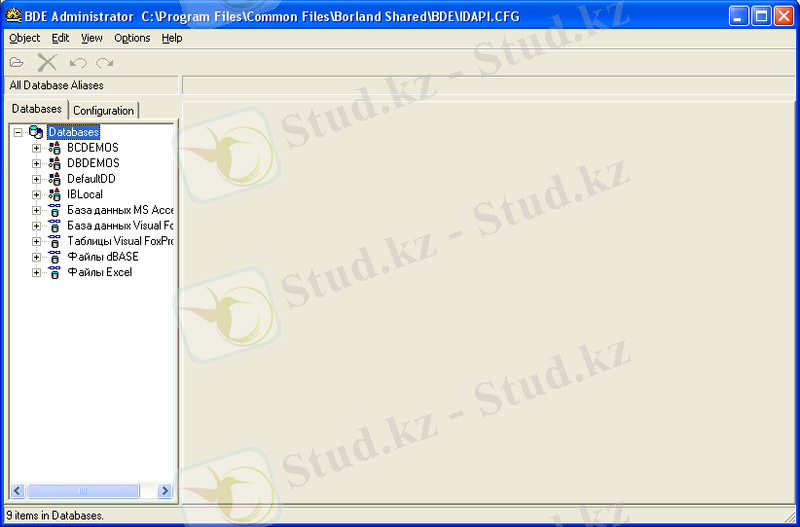Open the View menu
This screenshot has height=527, width=800.
[x=92, y=38]
